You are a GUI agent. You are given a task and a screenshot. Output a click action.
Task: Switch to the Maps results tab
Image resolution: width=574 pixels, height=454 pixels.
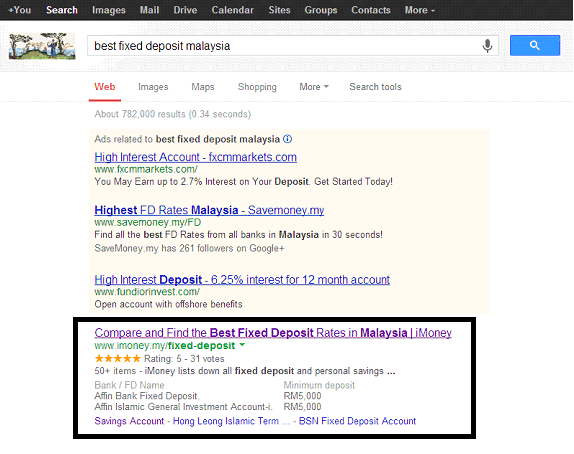tap(203, 87)
